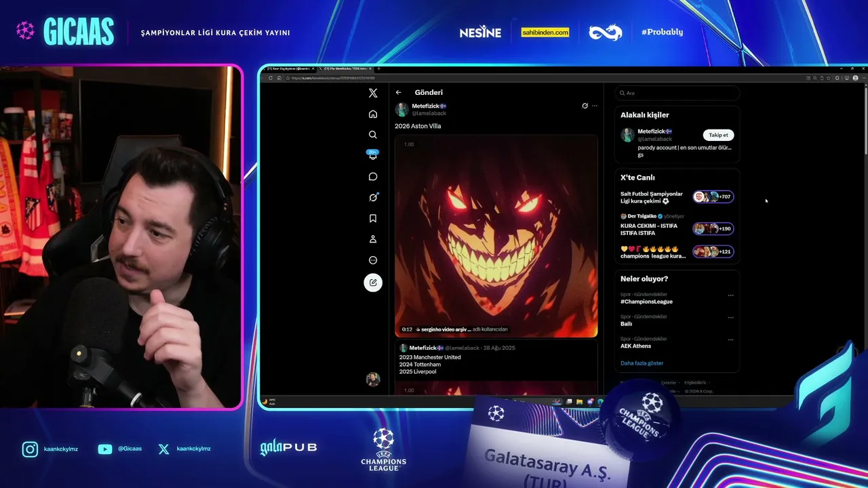Viewport: 868px width, 488px height.
Task: Join the champions league kura live space
Action: point(653,252)
